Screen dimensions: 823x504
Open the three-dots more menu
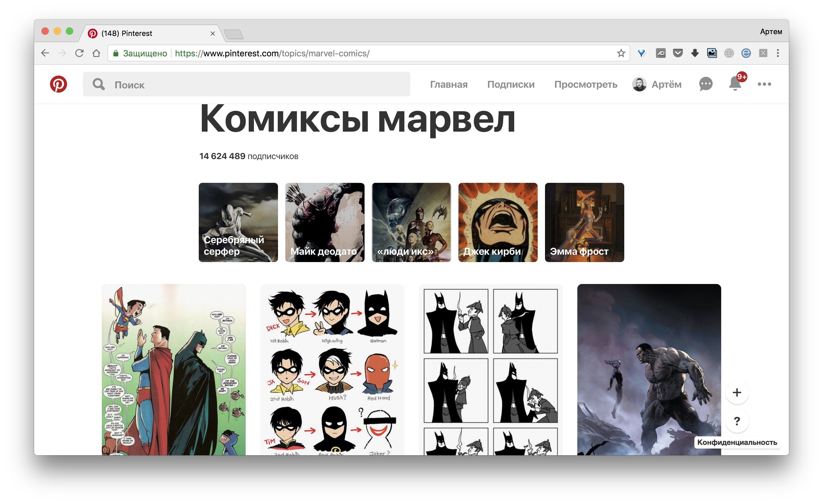click(x=764, y=84)
